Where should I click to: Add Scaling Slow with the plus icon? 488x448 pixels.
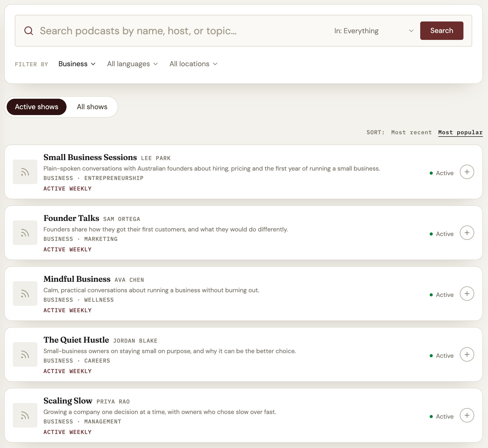[x=467, y=415]
